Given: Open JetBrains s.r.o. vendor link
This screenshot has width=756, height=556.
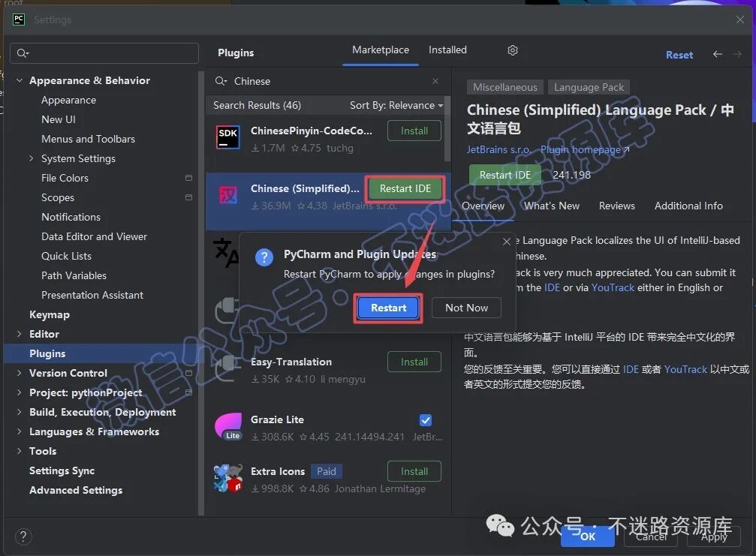Looking at the screenshot, I should coord(498,149).
